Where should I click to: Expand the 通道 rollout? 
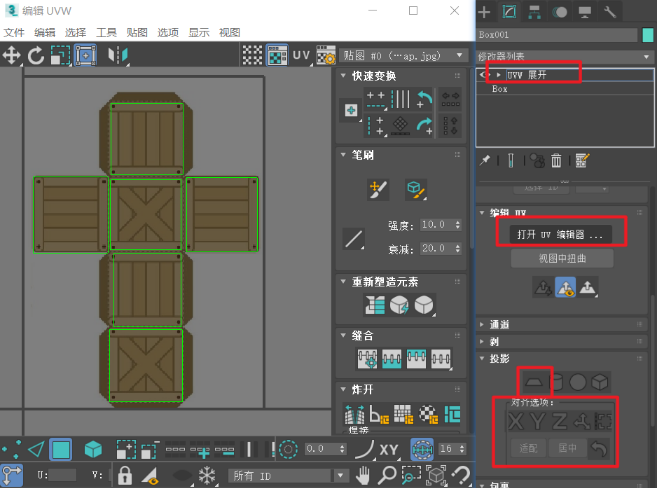(x=500, y=325)
